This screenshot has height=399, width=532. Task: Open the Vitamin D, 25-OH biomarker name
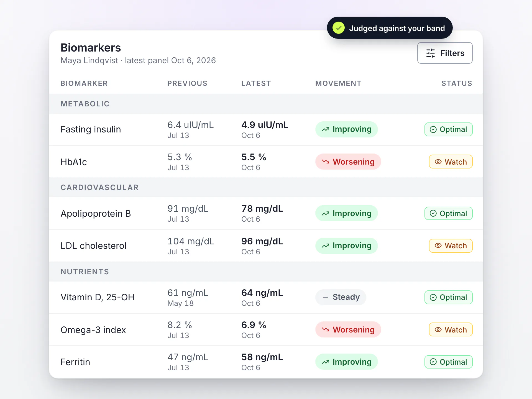click(98, 297)
